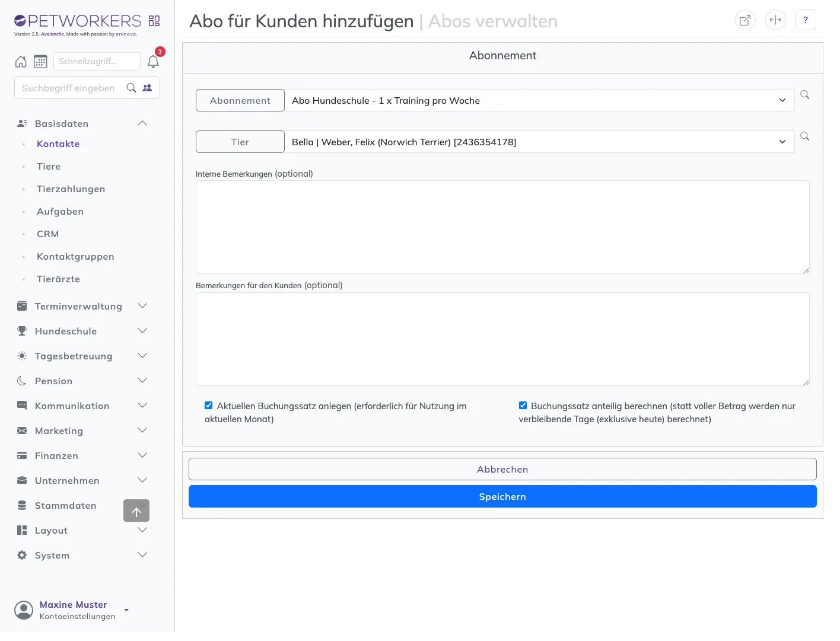The height and width of the screenshot is (641, 840).
Task: Expand the Kommunikation menu section
Action: coord(82,406)
